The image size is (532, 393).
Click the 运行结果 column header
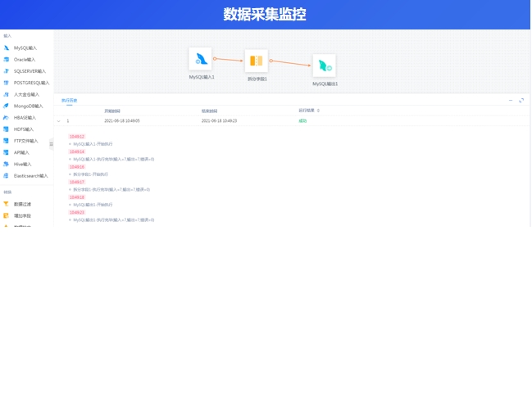(x=307, y=111)
